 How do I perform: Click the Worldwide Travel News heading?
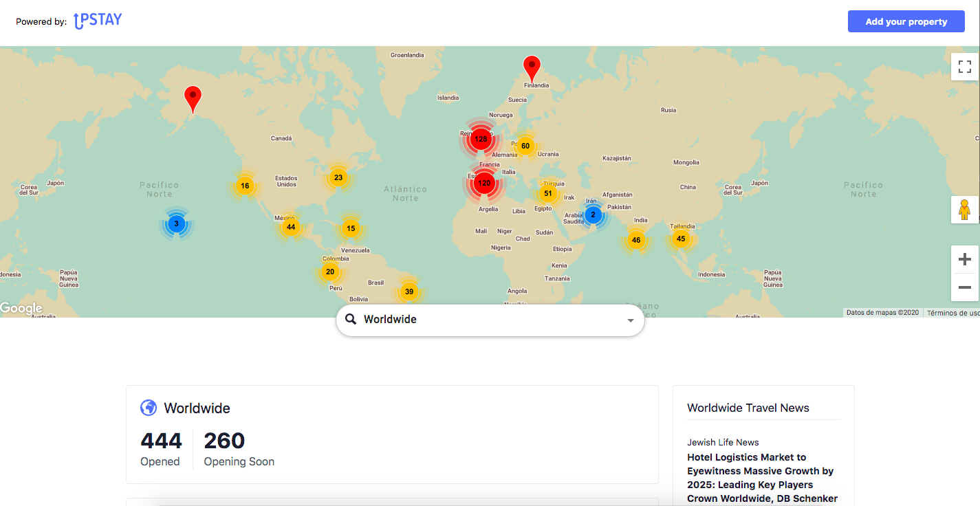(748, 408)
